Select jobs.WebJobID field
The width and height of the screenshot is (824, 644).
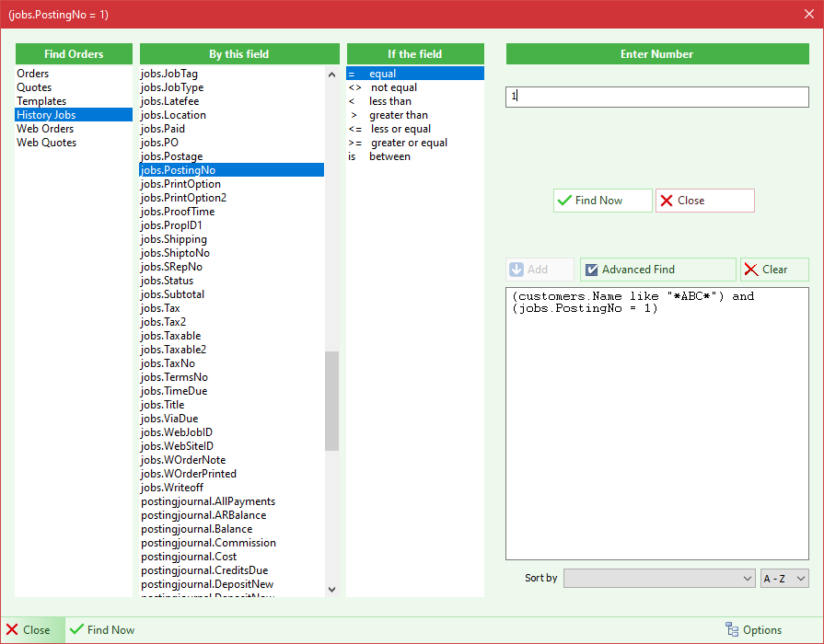pyautogui.click(x=232, y=431)
